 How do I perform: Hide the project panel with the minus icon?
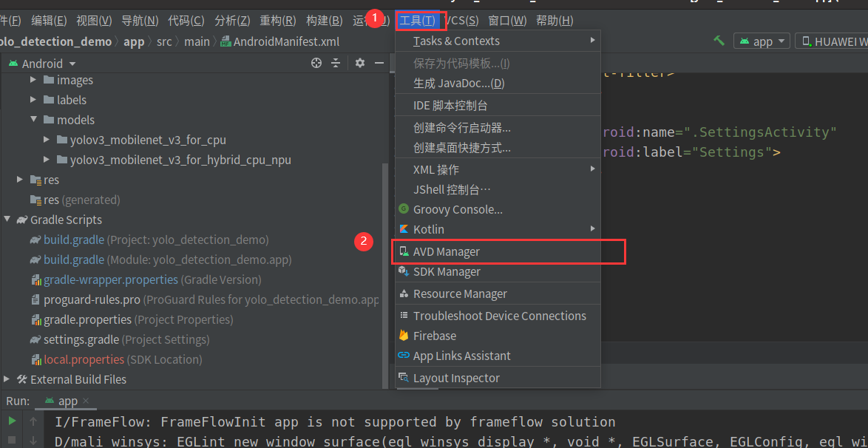click(x=379, y=63)
